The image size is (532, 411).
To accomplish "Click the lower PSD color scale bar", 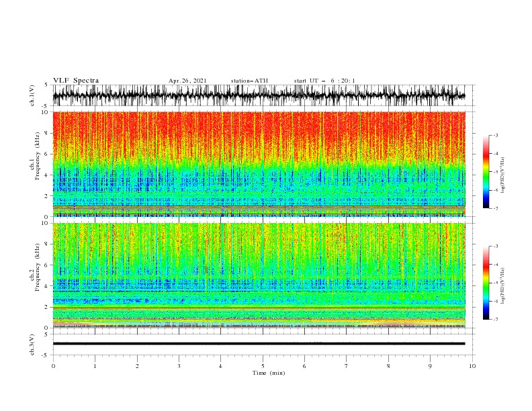I will point(486,283).
